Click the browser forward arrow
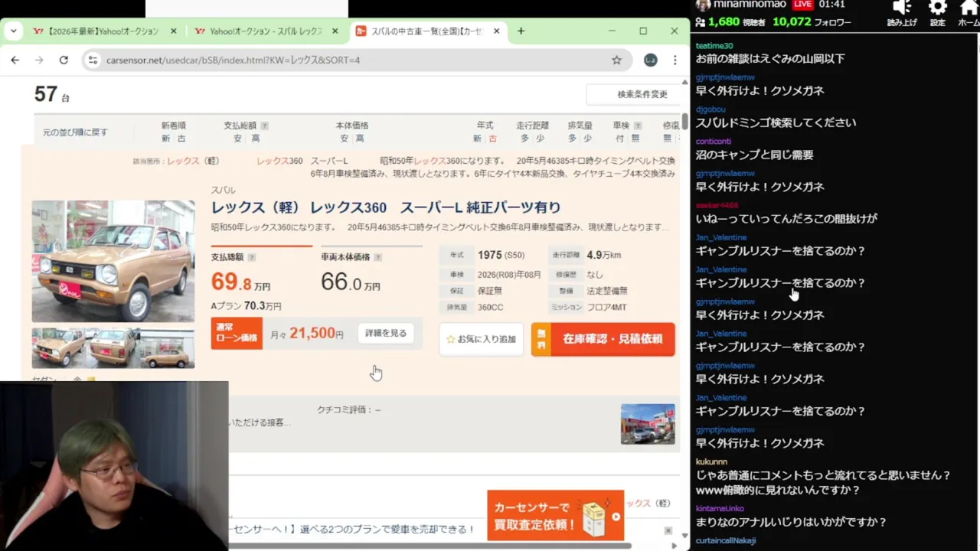Image resolution: width=980 pixels, height=551 pixels. [x=39, y=60]
